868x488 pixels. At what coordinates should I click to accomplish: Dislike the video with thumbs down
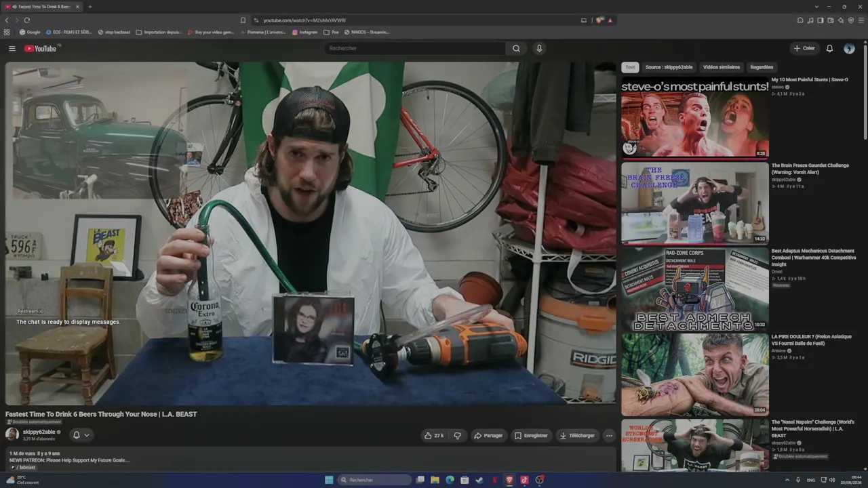pyautogui.click(x=458, y=435)
